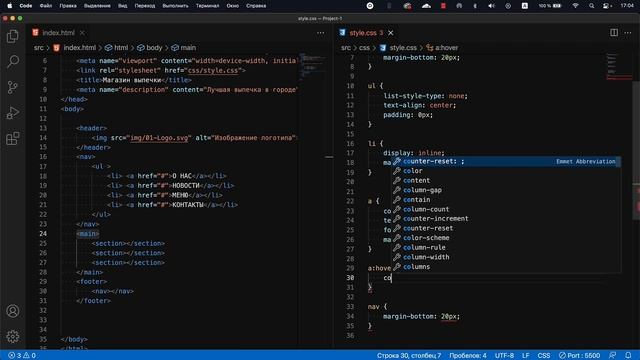Open the Wi-Fi menu bar icon
This screenshot has height=360, width=640.
click(x=575, y=6)
